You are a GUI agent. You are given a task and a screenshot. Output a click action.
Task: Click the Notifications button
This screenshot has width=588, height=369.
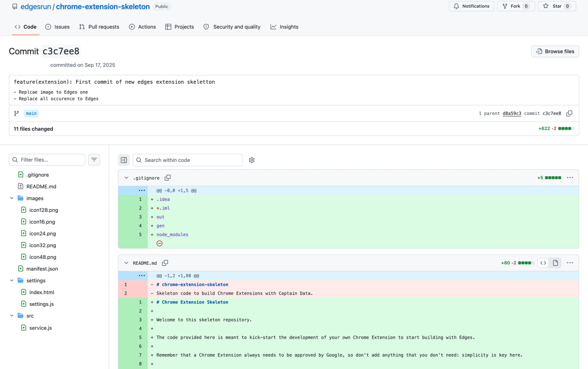[472, 6]
